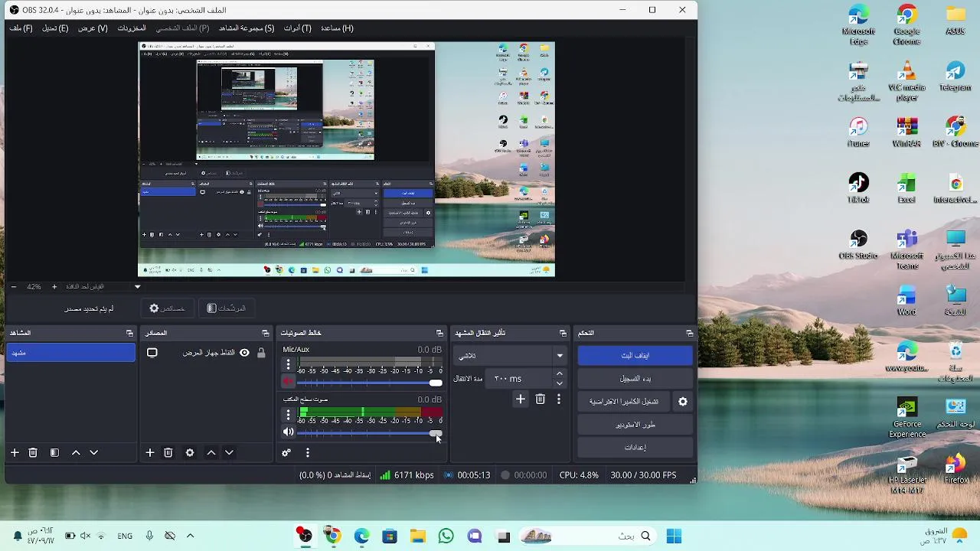Click the خصائص properties button
This screenshot has height=551, width=980.
(167, 308)
